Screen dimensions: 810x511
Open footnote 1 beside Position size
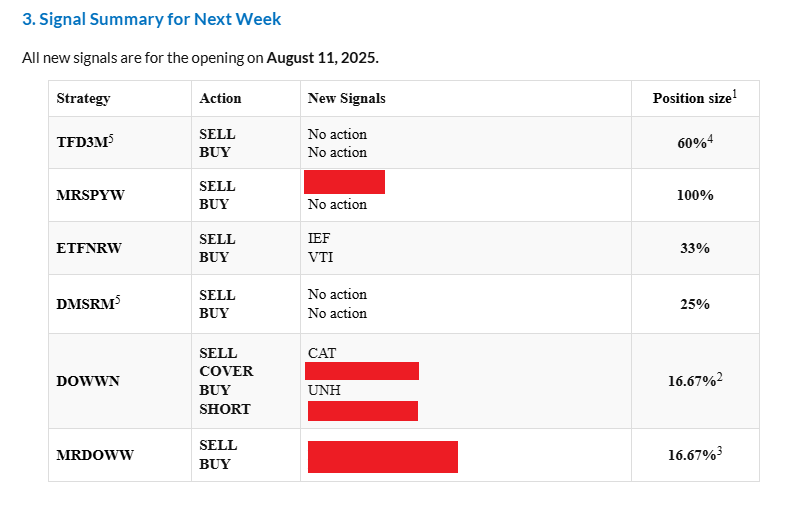734,94
